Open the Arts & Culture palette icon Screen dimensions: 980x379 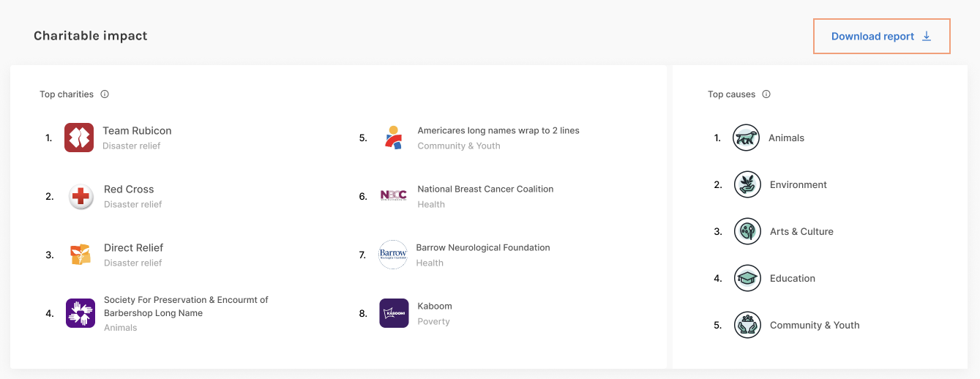pyautogui.click(x=747, y=231)
